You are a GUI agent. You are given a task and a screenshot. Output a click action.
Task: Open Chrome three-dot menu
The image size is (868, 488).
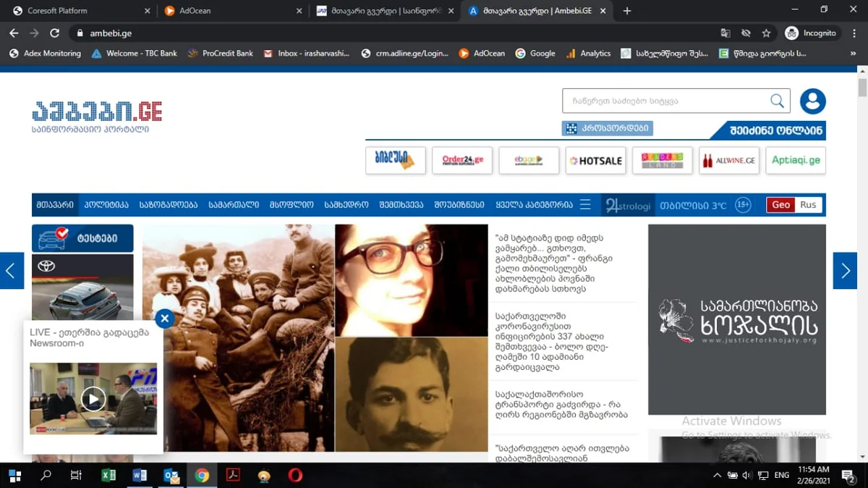pyautogui.click(x=854, y=33)
